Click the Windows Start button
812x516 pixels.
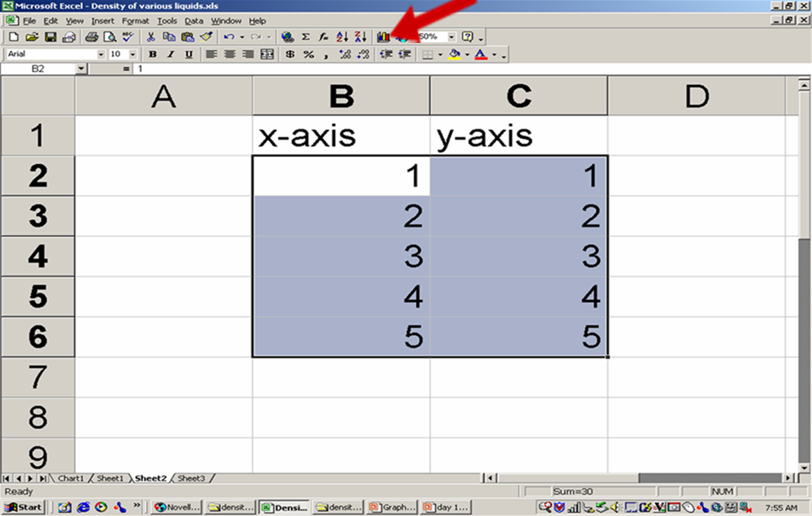23,507
